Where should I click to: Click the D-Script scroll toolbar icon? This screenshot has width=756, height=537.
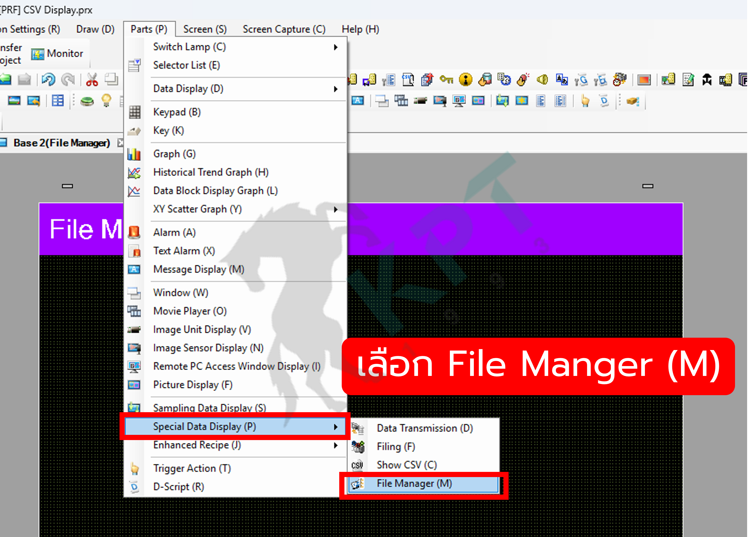pos(604,101)
